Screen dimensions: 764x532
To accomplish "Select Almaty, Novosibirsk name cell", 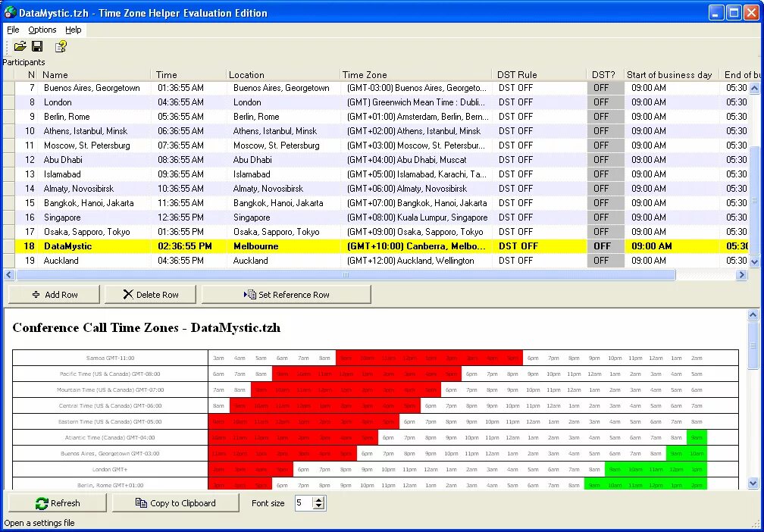I will pos(95,189).
